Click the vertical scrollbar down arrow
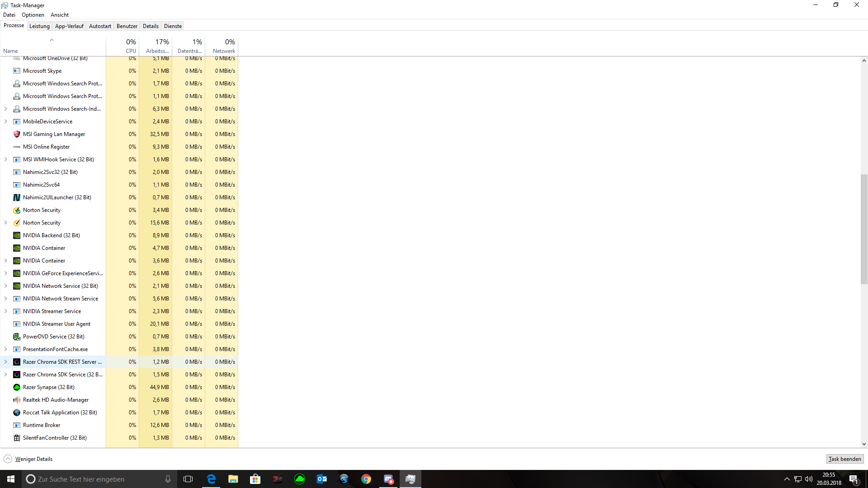Viewport: 868px width, 488px height. coord(864,444)
